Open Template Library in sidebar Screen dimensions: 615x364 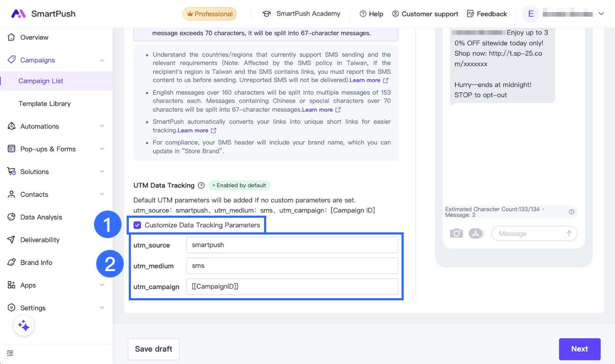pyautogui.click(x=45, y=104)
